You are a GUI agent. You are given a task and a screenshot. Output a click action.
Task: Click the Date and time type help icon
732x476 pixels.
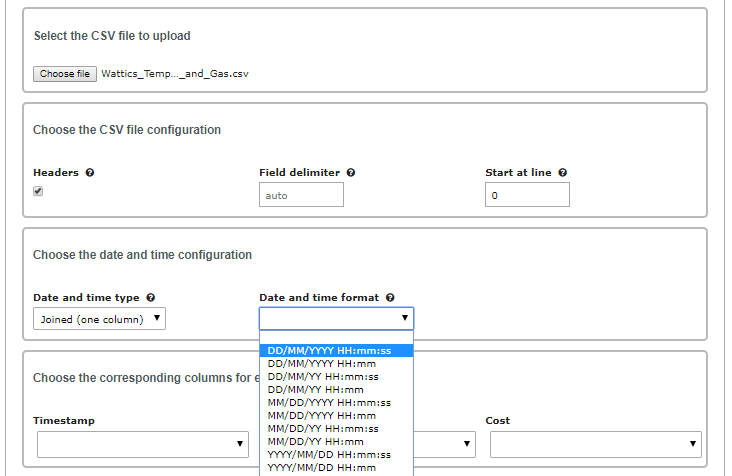150,298
